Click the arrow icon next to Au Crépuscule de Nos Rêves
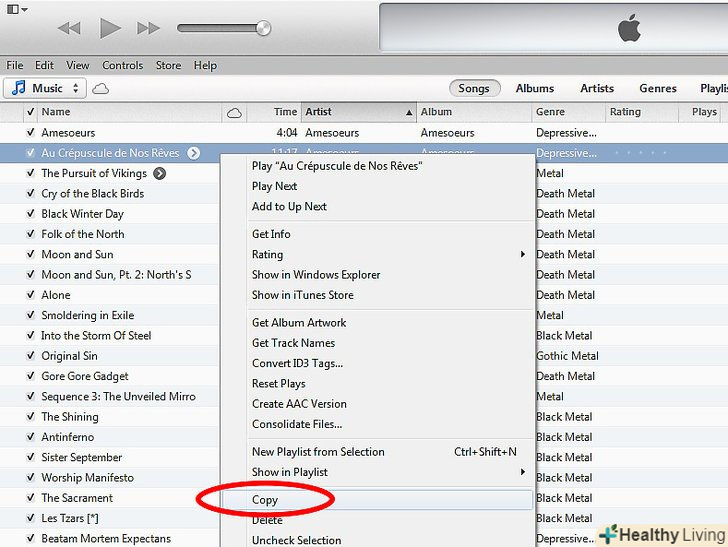The image size is (728, 547). pyautogui.click(x=194, y=153)
